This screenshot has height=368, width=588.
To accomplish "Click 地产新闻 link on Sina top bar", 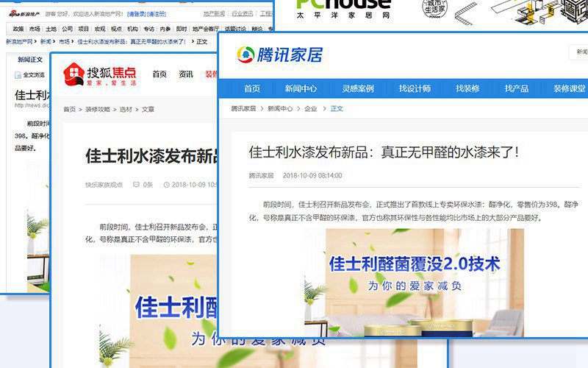I will 214,13.
